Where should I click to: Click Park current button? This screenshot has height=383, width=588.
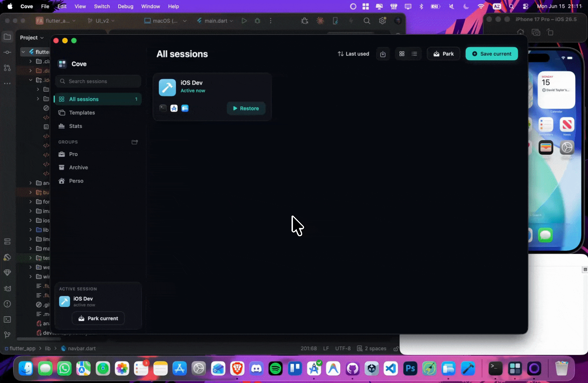pos(98,318)
